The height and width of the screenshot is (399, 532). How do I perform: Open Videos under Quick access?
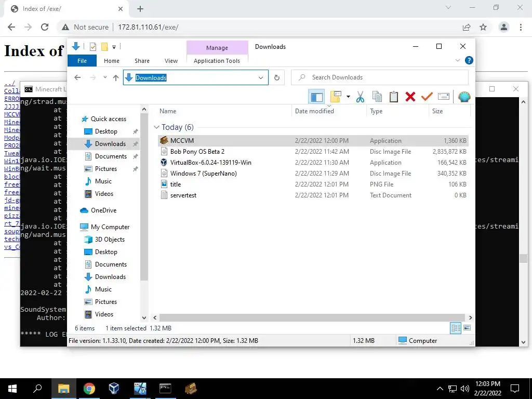[99, 194]
